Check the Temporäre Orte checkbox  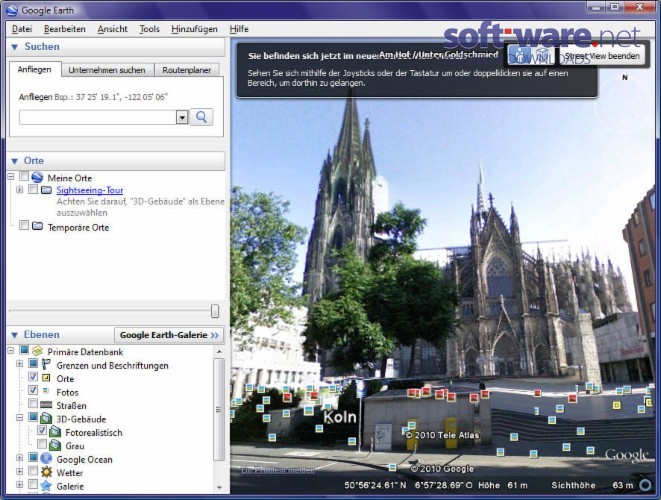point(24,225)
